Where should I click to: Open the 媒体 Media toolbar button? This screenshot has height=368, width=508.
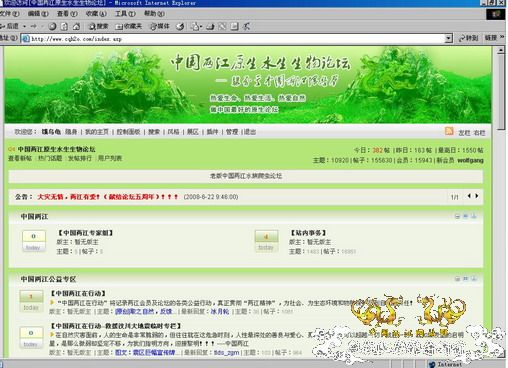coord(160,26)
